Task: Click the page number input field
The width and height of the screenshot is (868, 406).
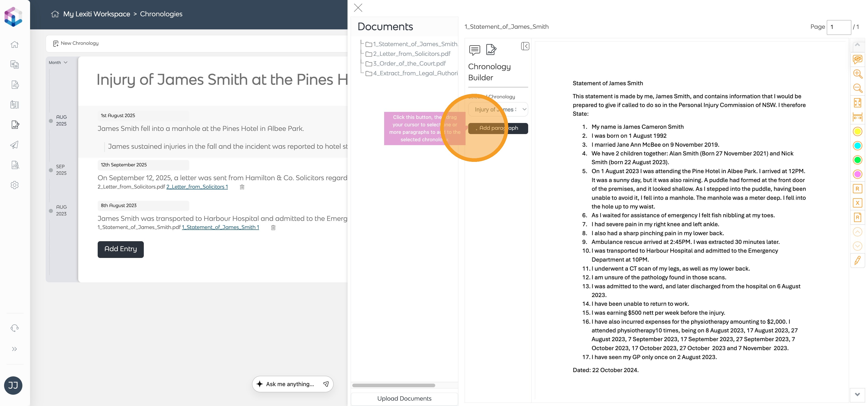Action: [838, 27]
